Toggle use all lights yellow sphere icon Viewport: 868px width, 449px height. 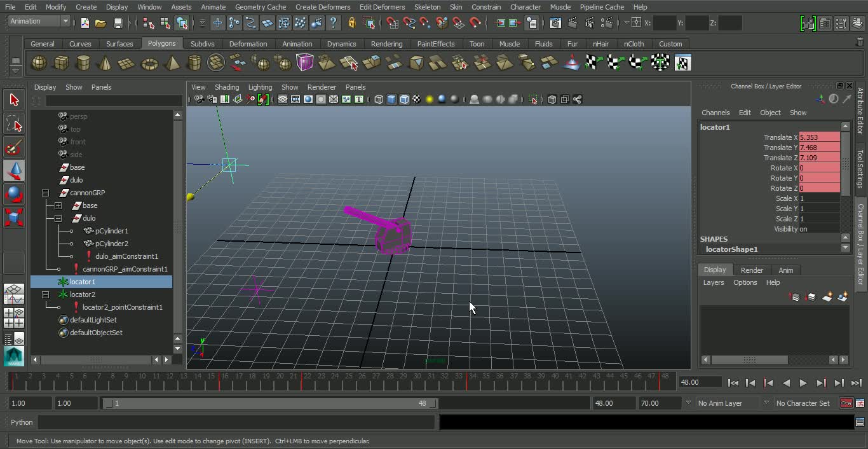430,99
